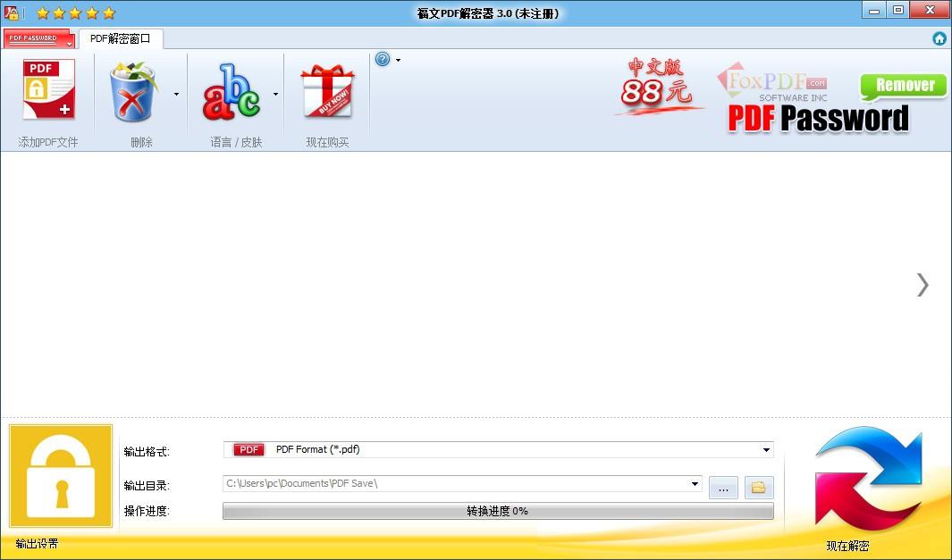Click the 添加PDF文件 label

coord(48,142)
